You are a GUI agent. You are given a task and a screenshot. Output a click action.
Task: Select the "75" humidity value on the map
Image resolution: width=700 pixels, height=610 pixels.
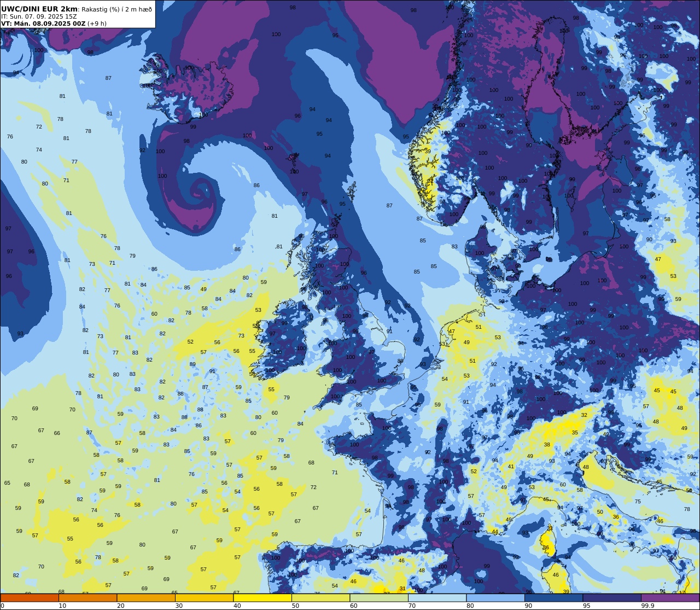(638, 502)
